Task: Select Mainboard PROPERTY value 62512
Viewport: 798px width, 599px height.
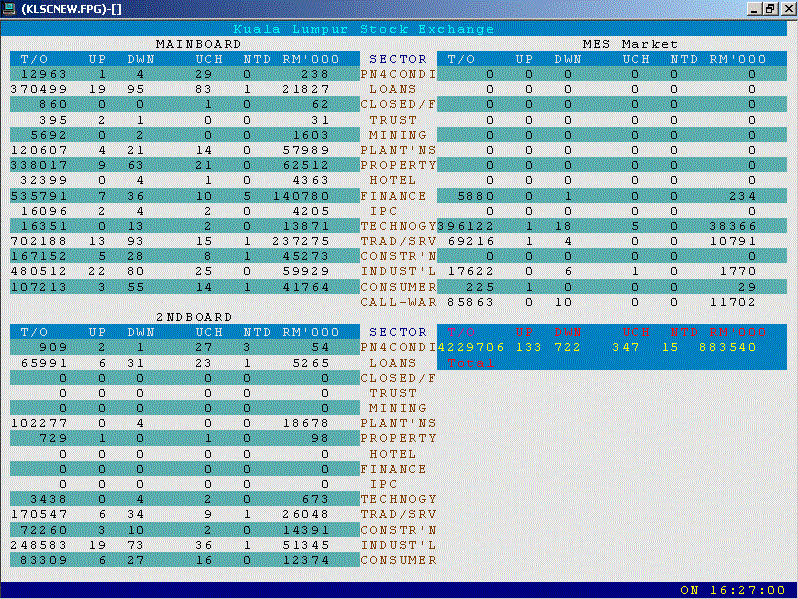Action: [x=306, y=165]
